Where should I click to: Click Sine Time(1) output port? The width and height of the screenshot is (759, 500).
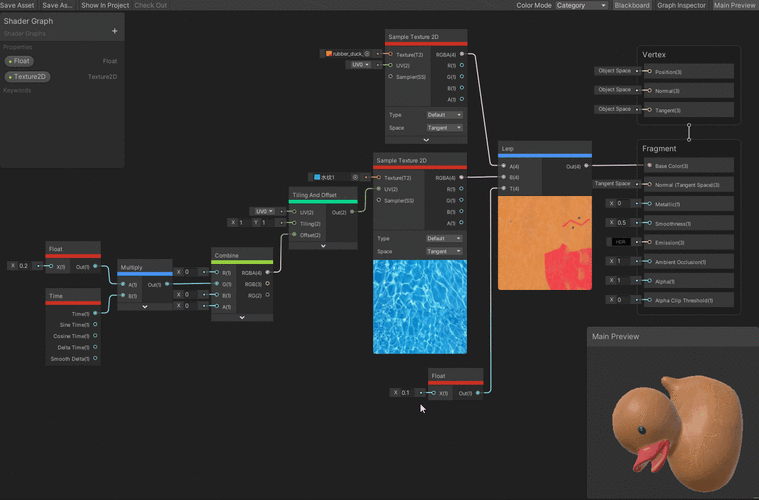pos(95,325)
